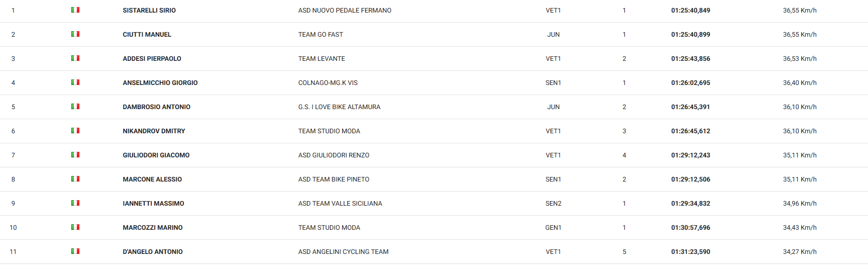The width and height of the screenshot is (868, 265).
Task: Select the flag next to NIKANDROV DMITRY
Action: [75, 131]
